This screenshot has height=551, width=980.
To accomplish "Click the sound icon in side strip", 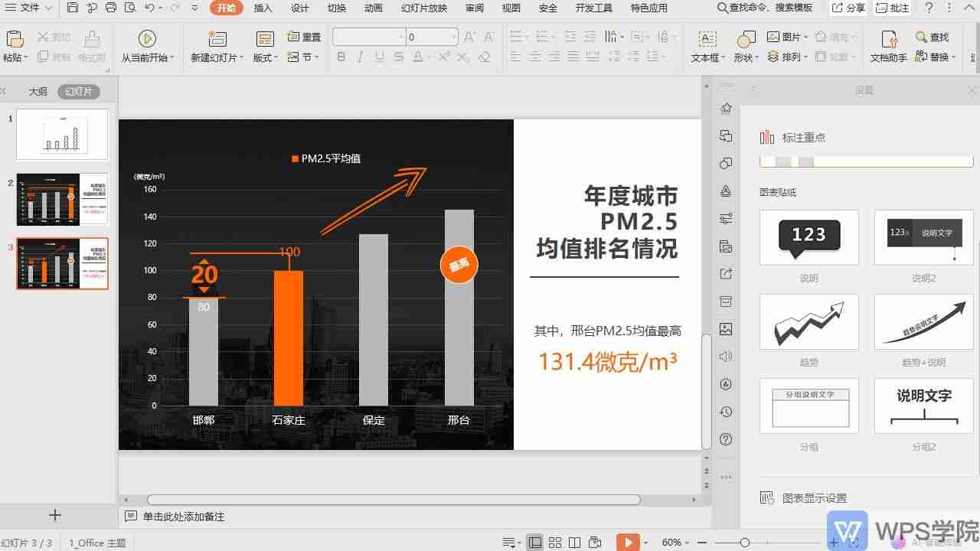I will 726,357.
